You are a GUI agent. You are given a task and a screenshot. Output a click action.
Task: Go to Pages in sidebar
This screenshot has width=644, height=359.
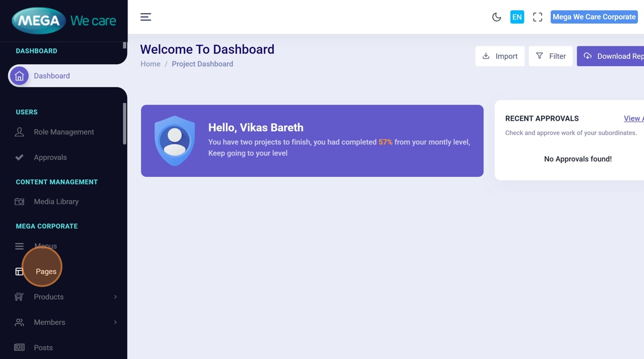(x=46, y=271)
